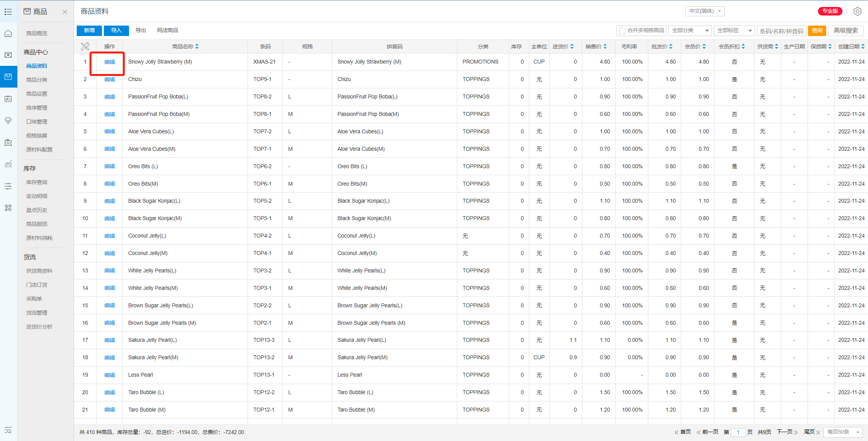Toggle the hamburger menu list icon
This screenshot has height=441, width=868.
coord(8,12)
